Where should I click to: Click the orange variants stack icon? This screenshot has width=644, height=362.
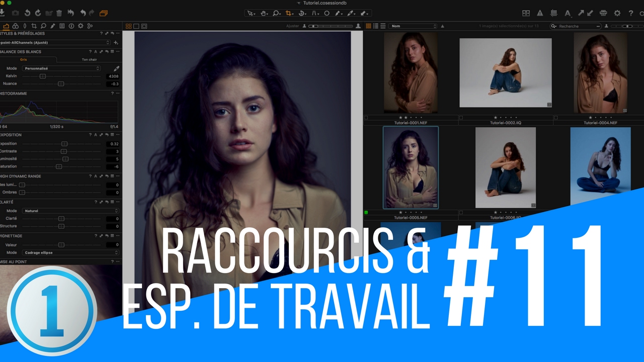click(104, 13)
